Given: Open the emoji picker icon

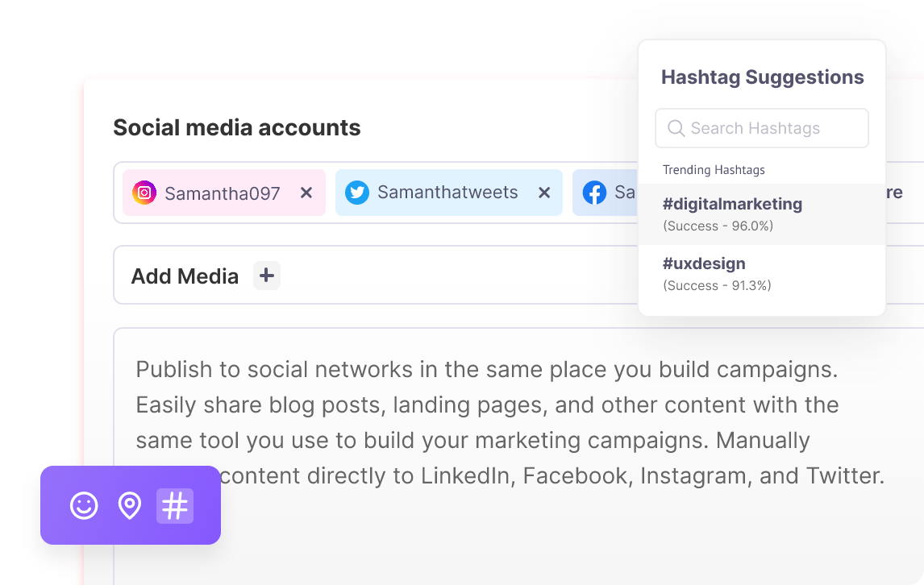Looking at the screenshot, I should [x=84, y=506].
